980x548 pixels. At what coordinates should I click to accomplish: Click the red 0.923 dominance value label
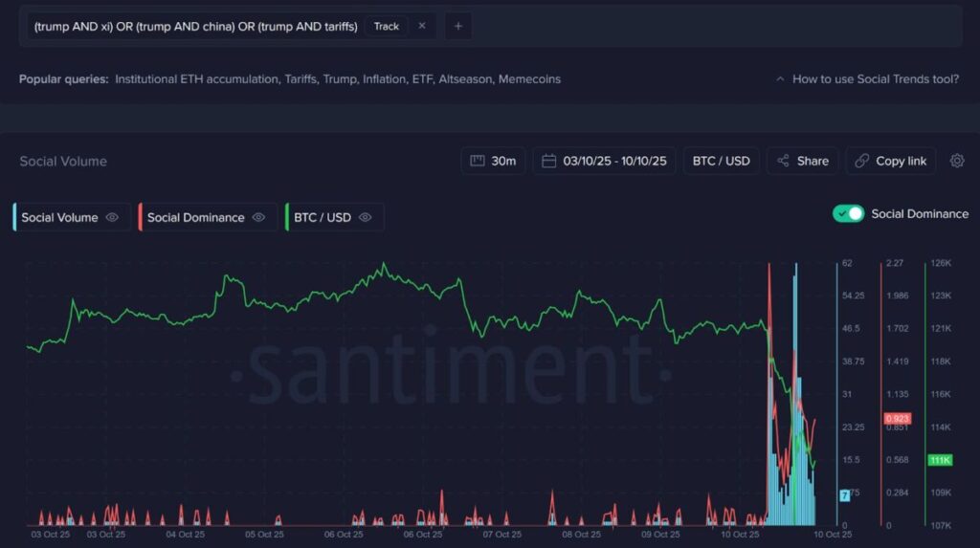[x=898, y=419]
